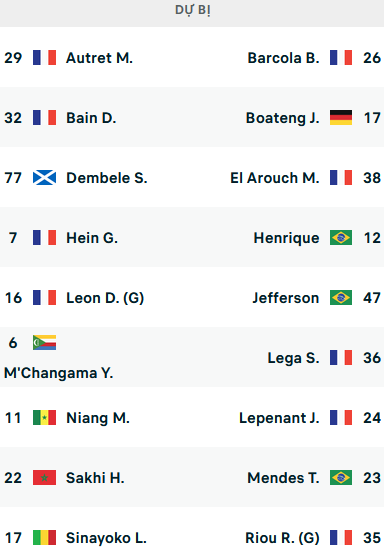The width and height of the screenshot is (384, 558).
Task: Click the German flag beside Boateng J.
Action: (x=341, y=118)
